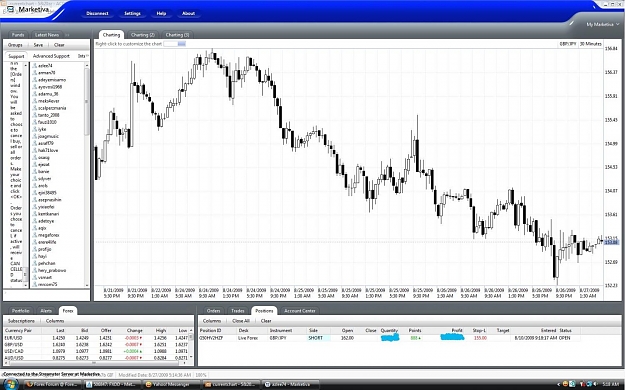
Task: Click the Position ID column header
Action: point(211,331)
